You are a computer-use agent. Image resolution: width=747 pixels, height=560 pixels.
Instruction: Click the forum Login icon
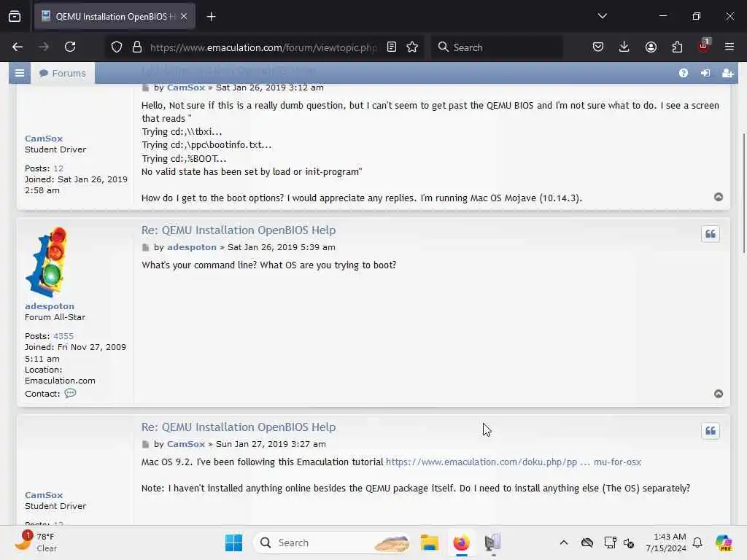click(705, 73)
